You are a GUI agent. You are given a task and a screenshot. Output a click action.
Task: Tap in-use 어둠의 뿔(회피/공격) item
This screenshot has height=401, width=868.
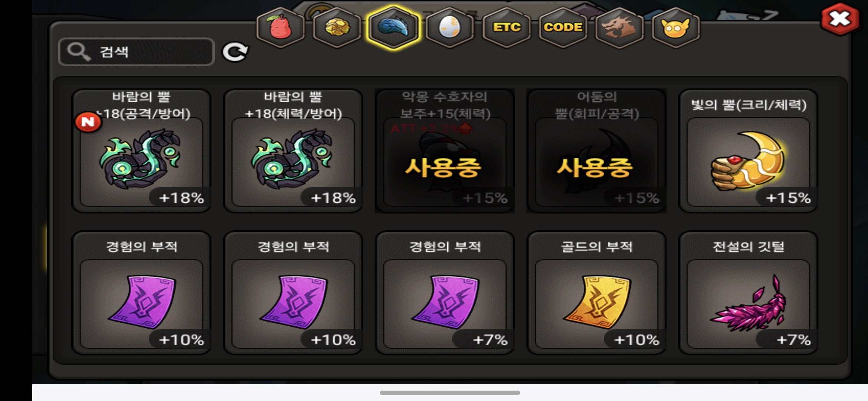pyautogui.click(x=596, y=151)
